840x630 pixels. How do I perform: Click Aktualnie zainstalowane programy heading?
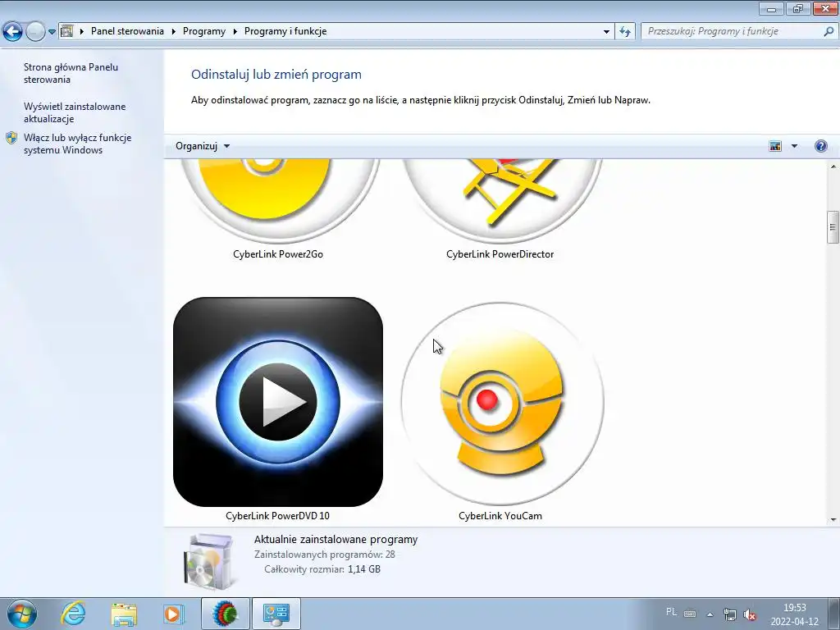[x=336, y=540]
